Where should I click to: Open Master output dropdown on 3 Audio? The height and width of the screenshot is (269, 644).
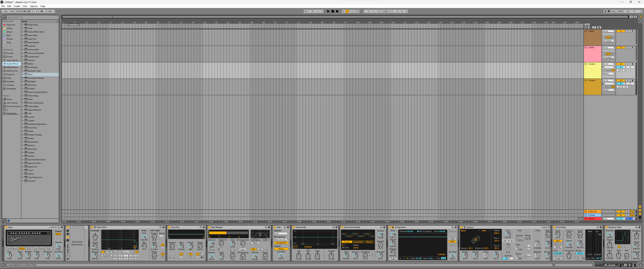pos(609,73)
